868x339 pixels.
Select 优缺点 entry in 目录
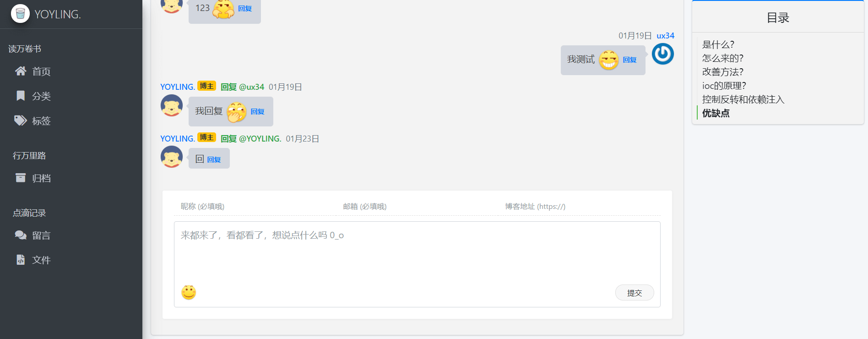pos(716,113)
